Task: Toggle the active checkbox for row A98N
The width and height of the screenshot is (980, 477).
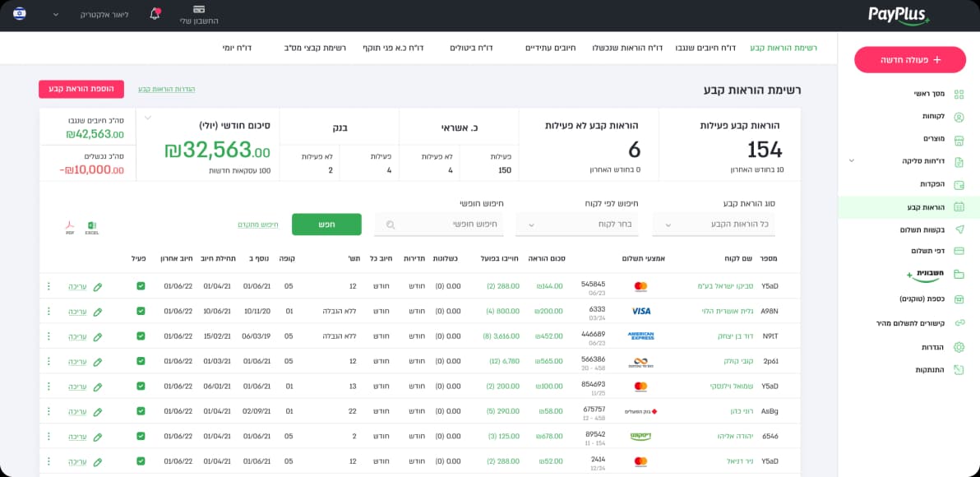Action: (141, 312)
